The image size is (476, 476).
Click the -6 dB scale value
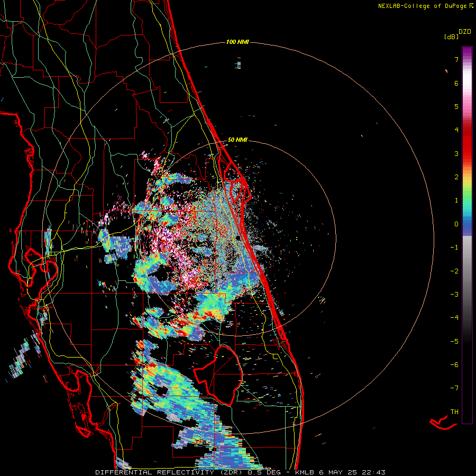point(454,365)
